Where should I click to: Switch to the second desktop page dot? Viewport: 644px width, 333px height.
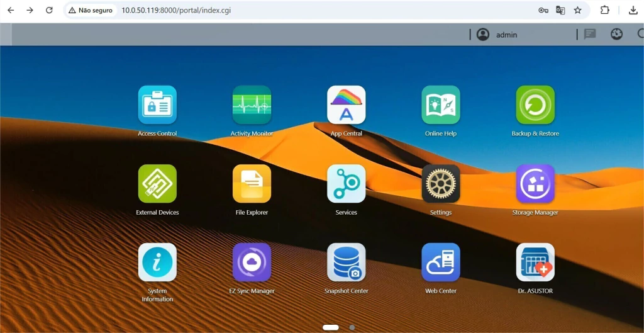tap(352, 328)
